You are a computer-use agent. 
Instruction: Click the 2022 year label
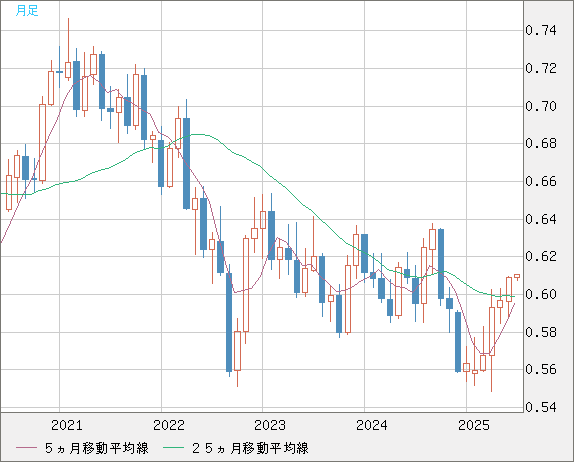coord(169,425)
